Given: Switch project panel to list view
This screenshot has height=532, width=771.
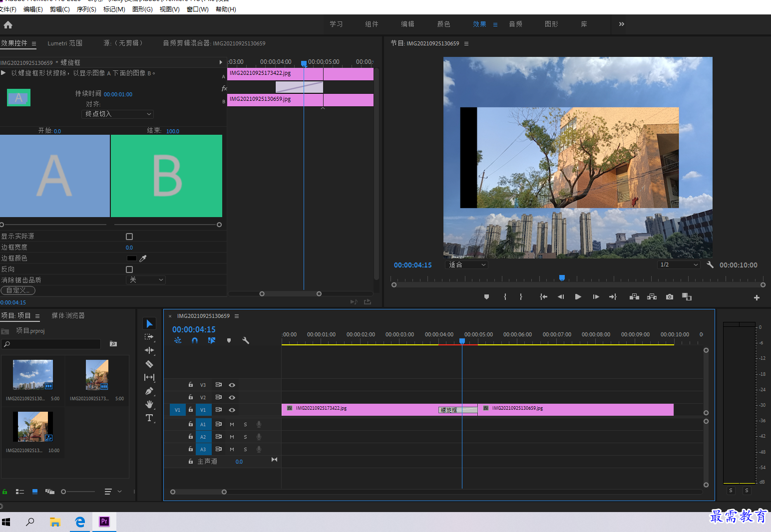Looking at the screenshot, I should click(x=20, y=492).
